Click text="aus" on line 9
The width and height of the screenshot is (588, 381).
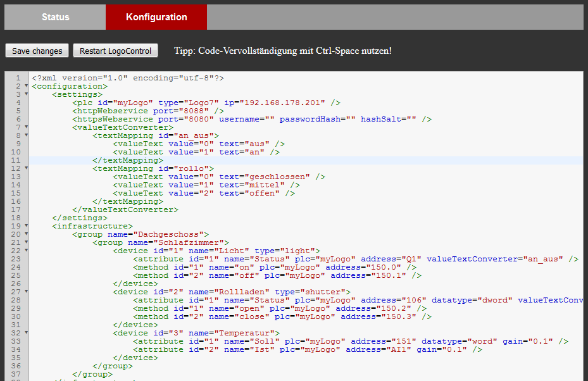(244, 144)
